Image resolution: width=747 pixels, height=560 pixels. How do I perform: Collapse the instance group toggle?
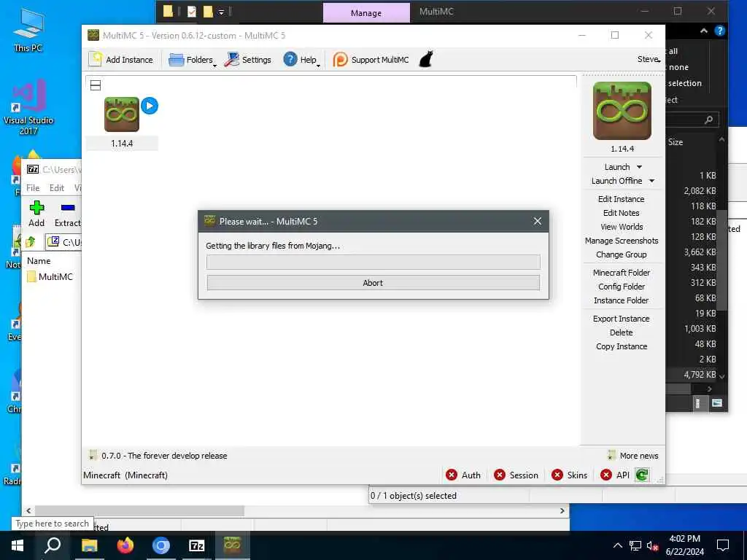click(x=96, y=85)
